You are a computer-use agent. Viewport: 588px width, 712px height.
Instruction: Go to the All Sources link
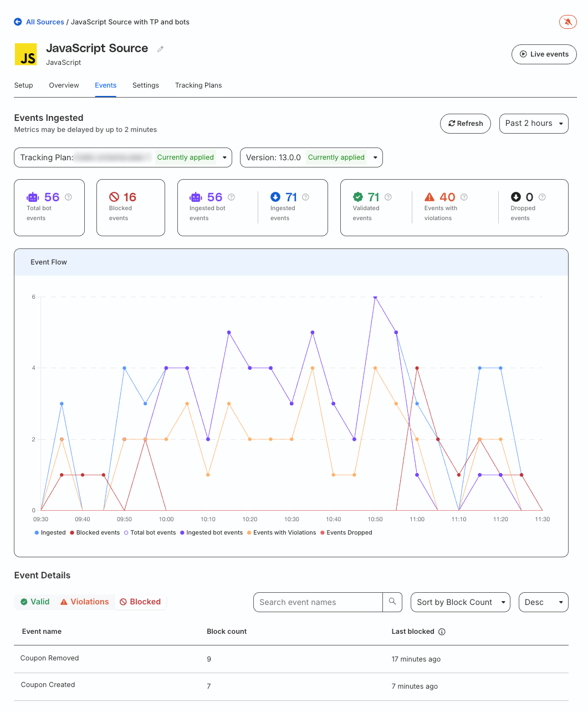(45, 22)
